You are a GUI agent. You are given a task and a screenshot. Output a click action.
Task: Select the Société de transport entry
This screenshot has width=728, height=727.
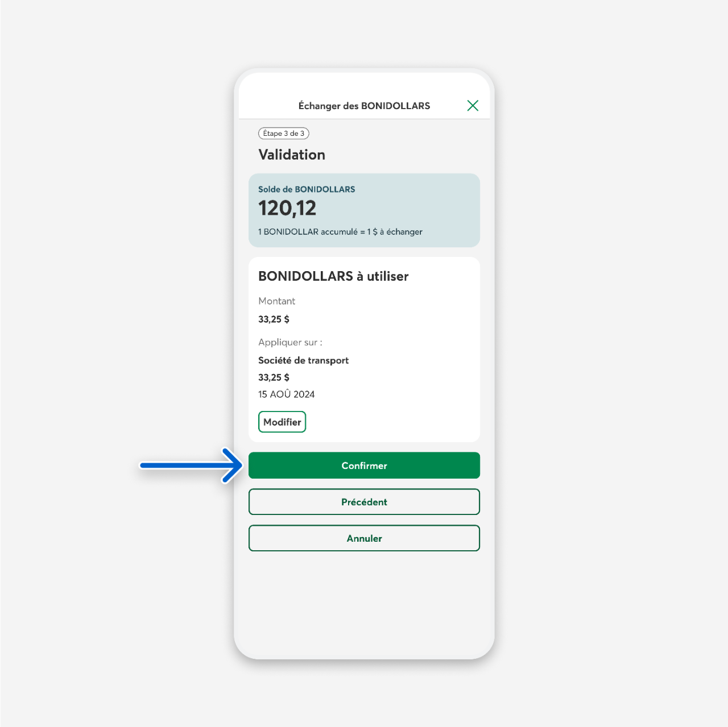(x=303, y=360)
